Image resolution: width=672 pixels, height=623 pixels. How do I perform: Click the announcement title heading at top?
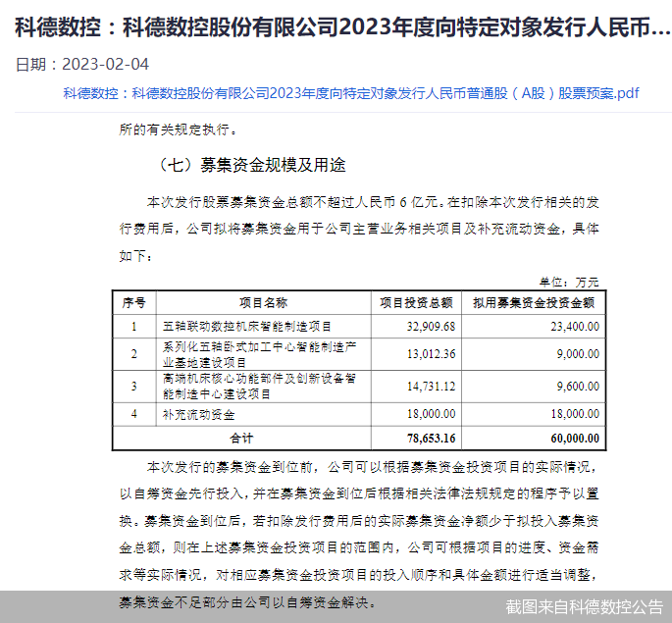click(x=336, y=26)
